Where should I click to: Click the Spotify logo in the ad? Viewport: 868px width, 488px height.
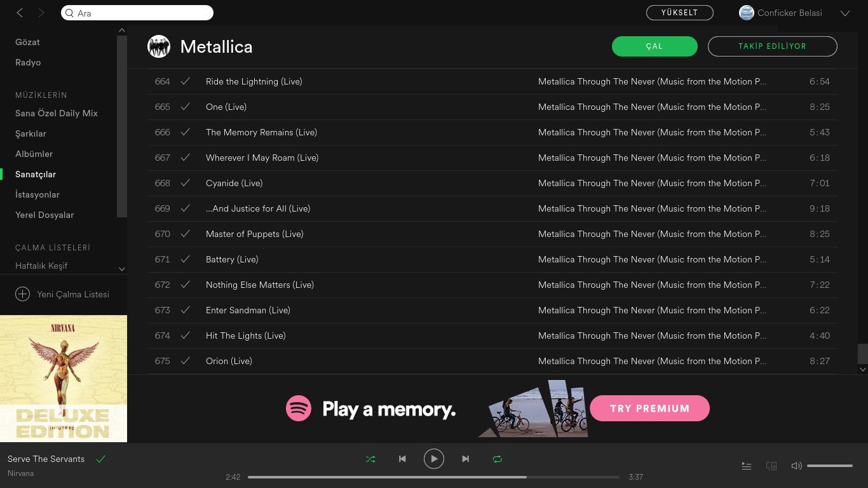click(299, 409)
